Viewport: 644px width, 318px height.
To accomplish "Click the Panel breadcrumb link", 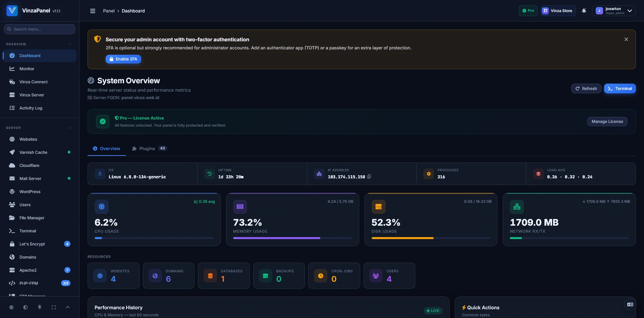I will coord(109,11).
